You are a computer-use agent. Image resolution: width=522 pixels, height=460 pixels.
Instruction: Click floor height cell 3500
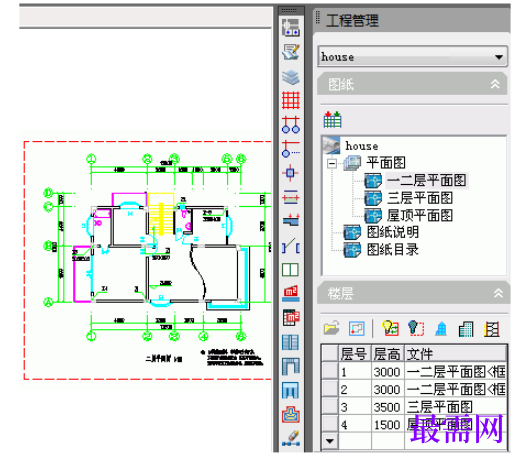[388, 407]
